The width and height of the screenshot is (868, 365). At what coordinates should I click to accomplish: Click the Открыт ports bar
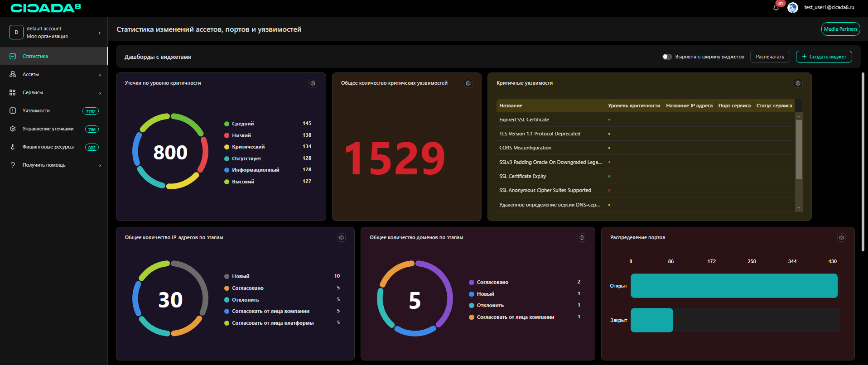tap(734, 286)
